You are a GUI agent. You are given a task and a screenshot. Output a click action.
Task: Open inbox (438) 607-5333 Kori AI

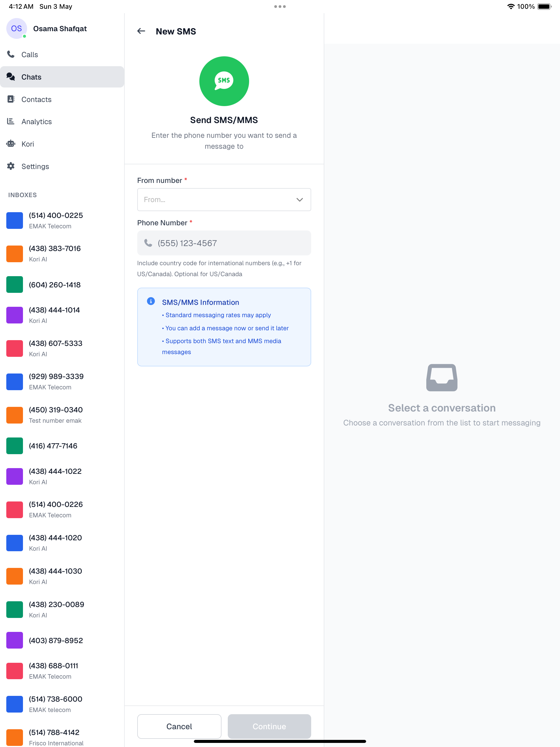coord(62,349)
